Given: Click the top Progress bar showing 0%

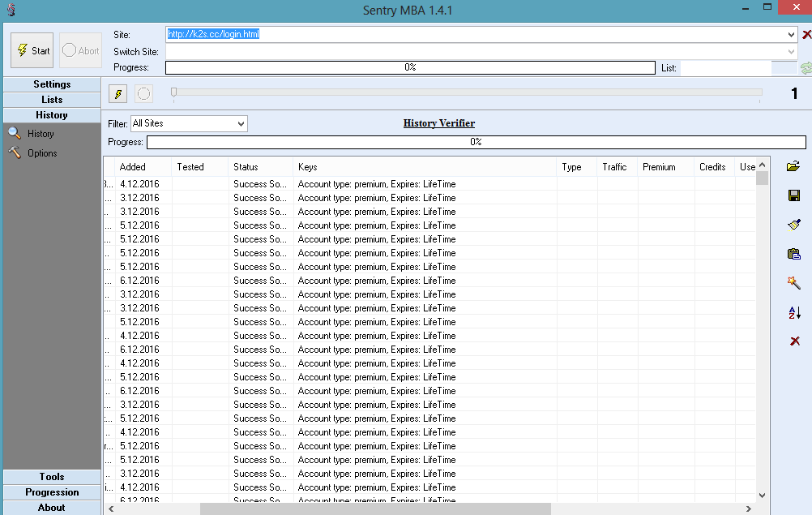Looking at the screenshot, I should point(410,68).
